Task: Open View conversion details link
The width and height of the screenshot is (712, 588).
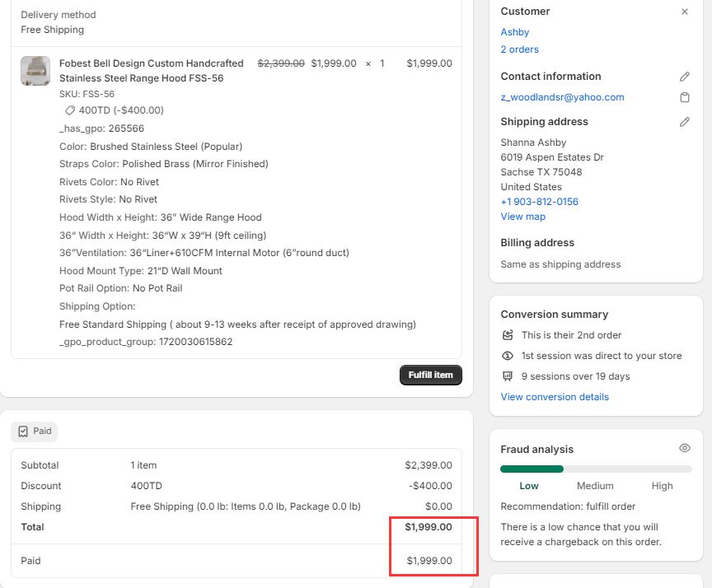Action: point(555,397)
